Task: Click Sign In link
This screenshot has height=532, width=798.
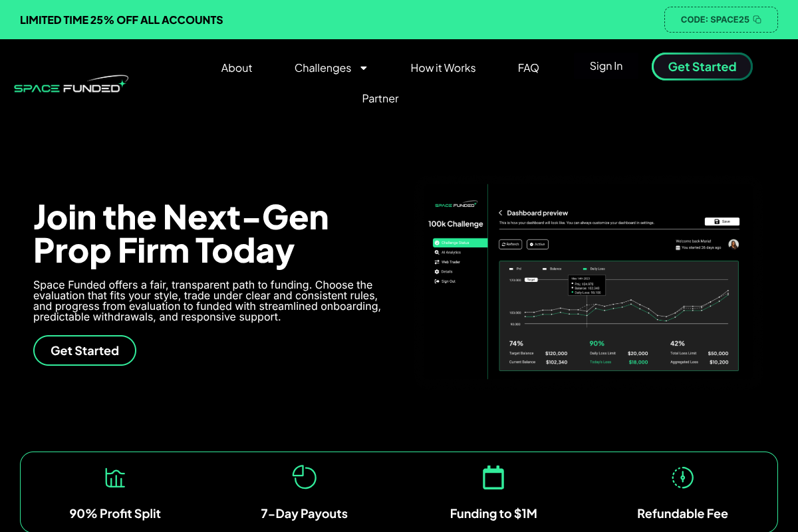Action: tap(606, 66)
